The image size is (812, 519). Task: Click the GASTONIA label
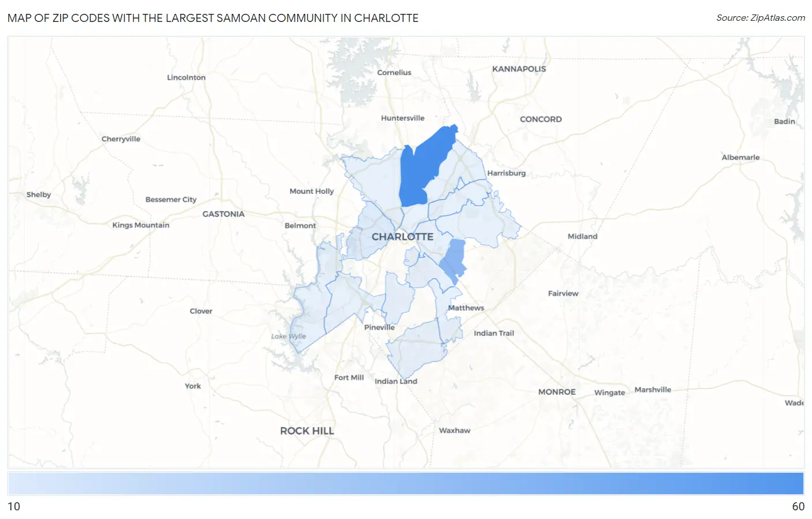tap(224, 214)
